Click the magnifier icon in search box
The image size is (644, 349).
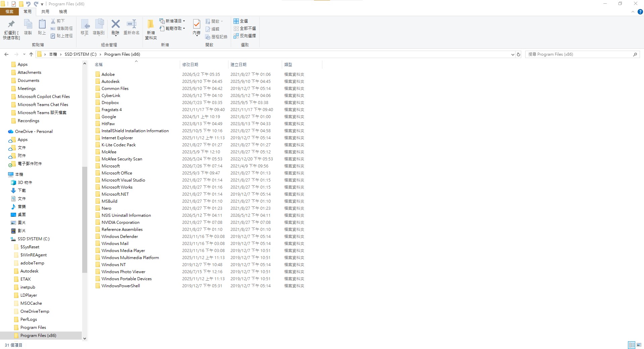point(635,54)
